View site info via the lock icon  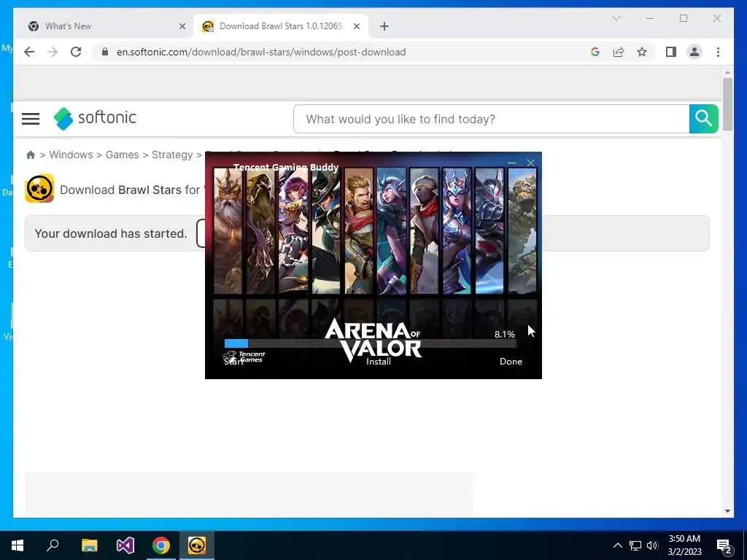(105, 52)
